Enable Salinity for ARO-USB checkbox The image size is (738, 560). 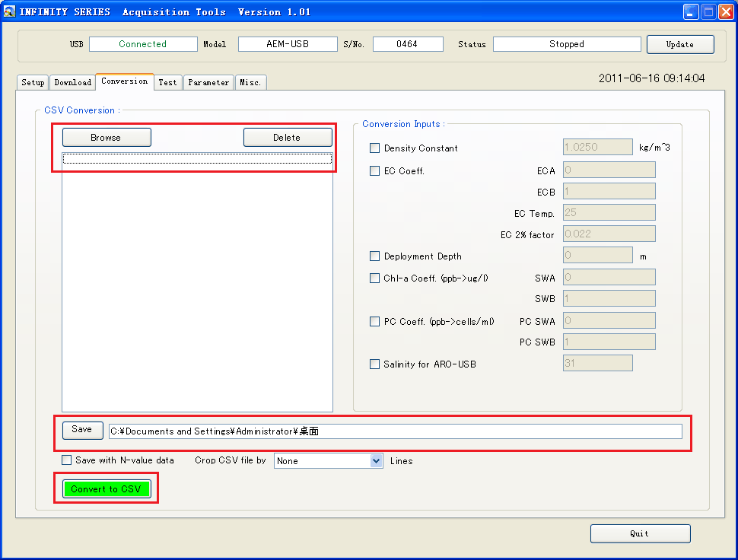point(374,364)
